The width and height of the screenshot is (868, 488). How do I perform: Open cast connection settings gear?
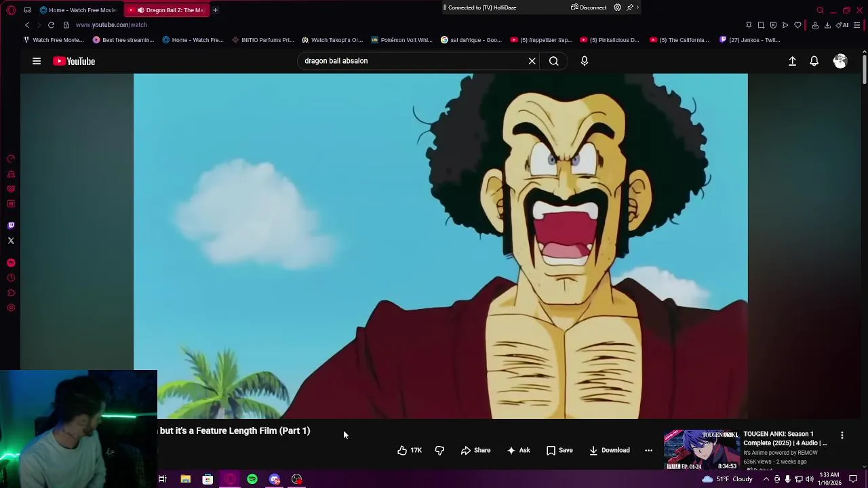coord(617,7)
